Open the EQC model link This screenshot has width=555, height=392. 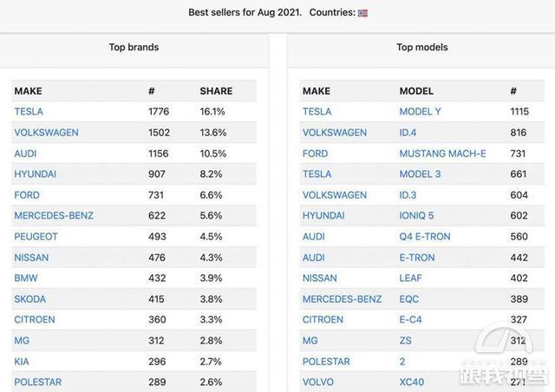tap(410, 299)
